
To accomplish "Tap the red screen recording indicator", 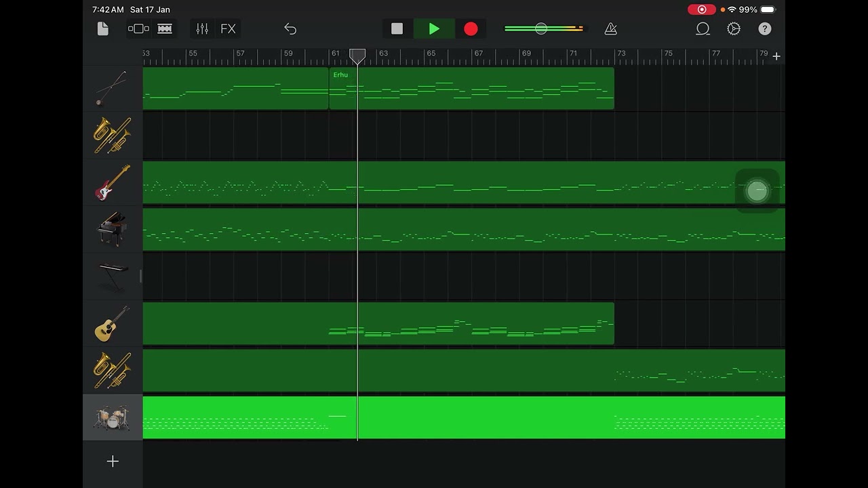I will [x=702, y=9].
